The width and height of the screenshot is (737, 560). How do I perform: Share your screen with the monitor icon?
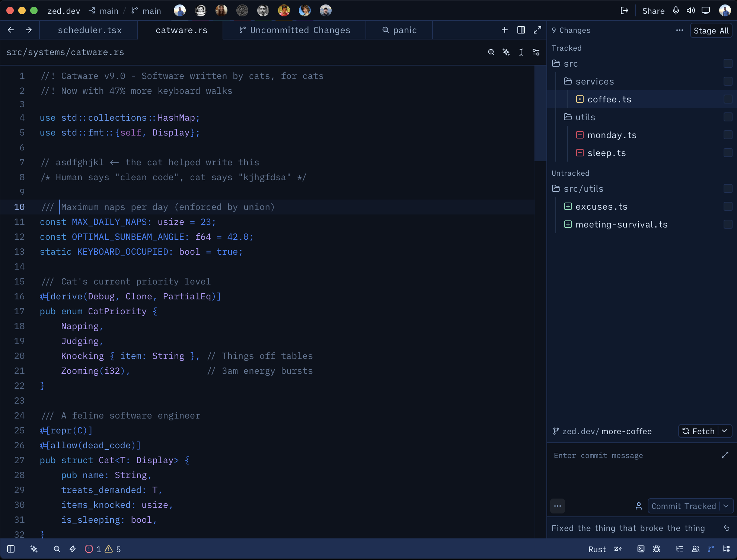coord(706,10)
